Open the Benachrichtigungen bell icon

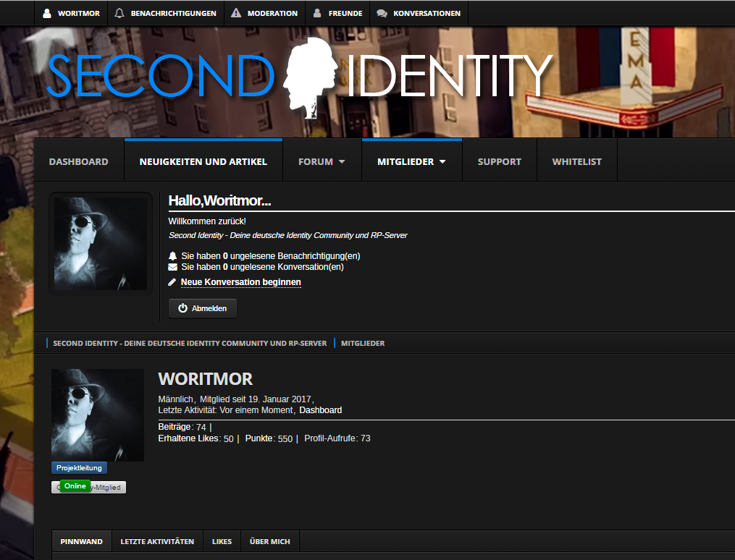tap(119, 13)
